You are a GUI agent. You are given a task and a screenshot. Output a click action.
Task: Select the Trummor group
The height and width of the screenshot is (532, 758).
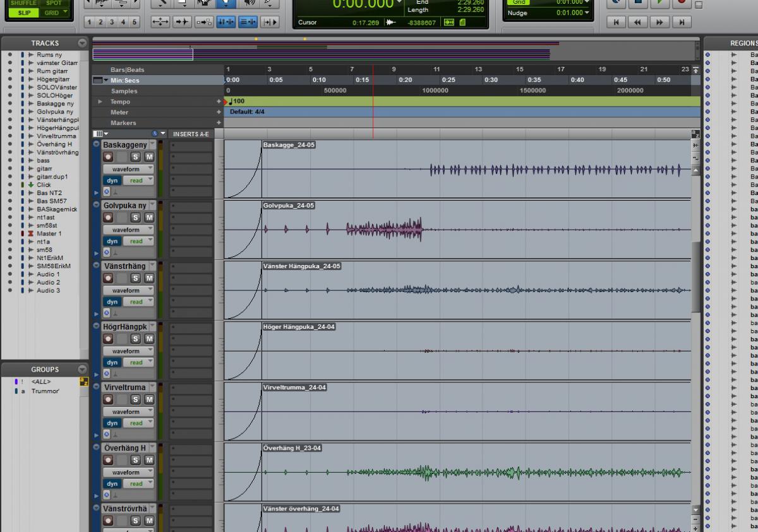pos(45,391)
